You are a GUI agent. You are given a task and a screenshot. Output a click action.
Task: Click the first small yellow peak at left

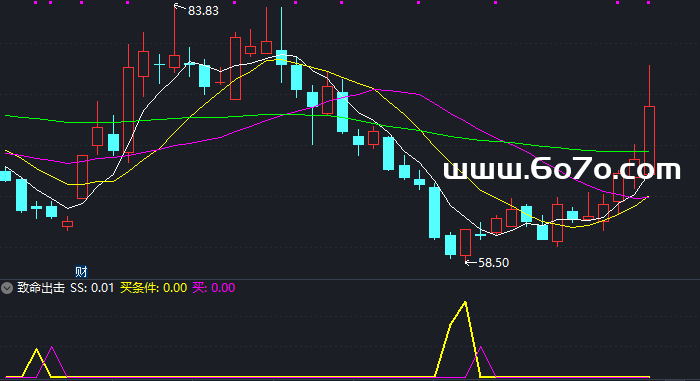point(37,351)
